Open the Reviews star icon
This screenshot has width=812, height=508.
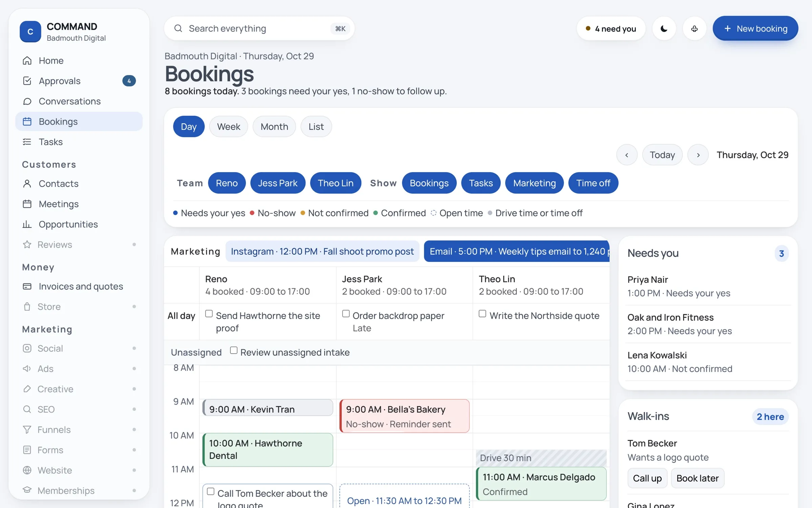coord(27,245)
